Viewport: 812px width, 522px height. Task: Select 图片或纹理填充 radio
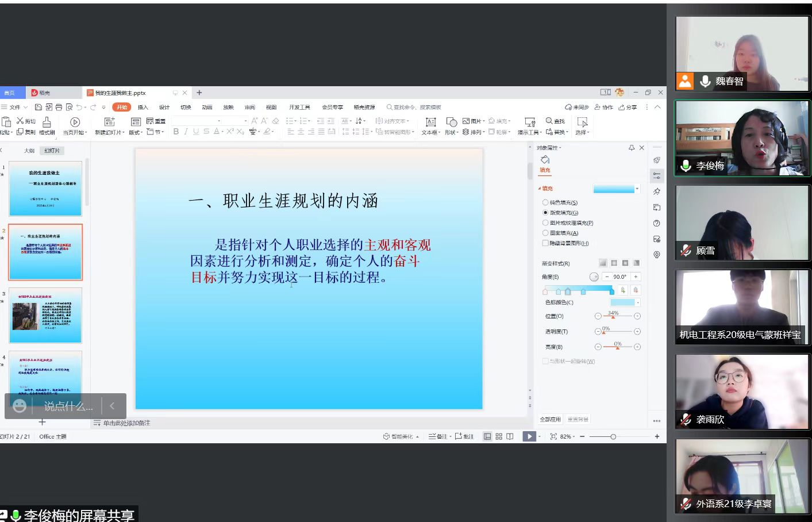[545, 222]
